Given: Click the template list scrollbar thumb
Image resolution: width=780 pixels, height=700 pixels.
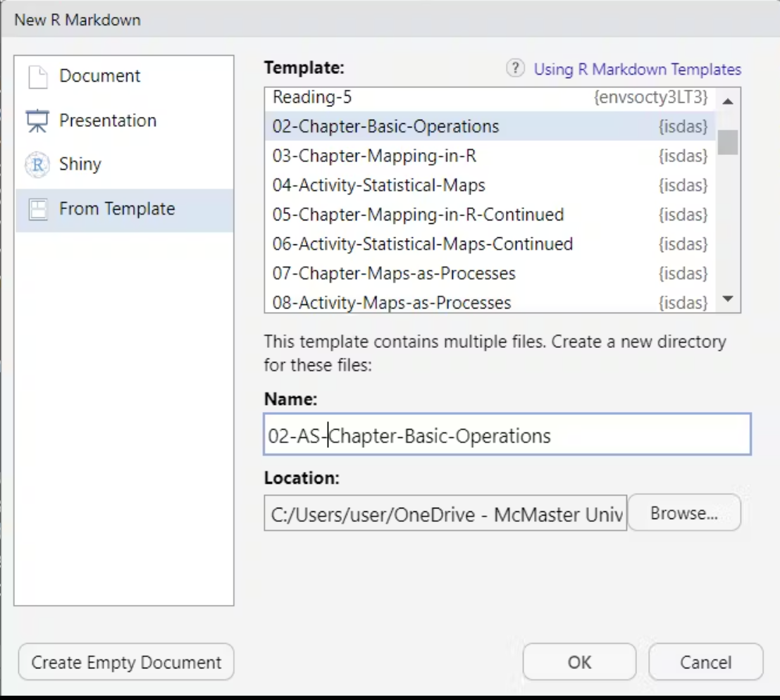Looking at the screenshot, I should (728, 142).
